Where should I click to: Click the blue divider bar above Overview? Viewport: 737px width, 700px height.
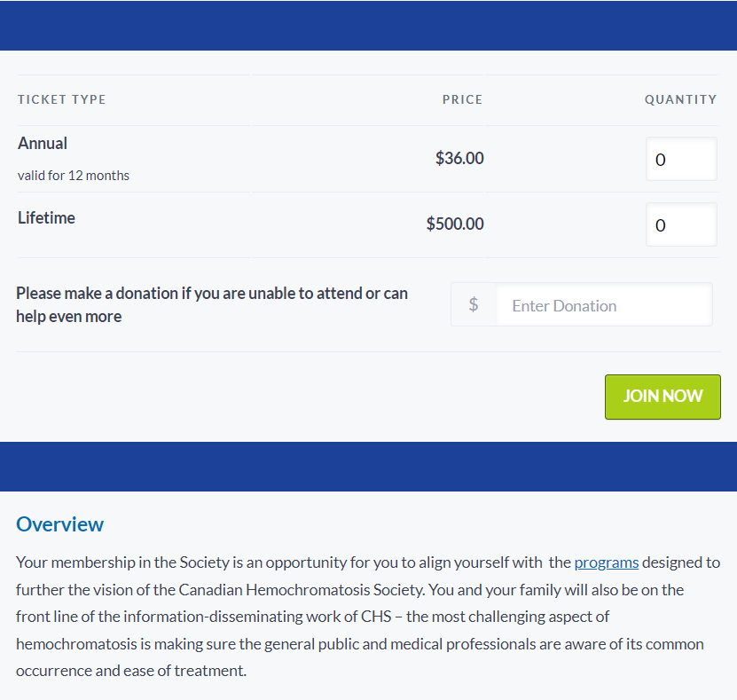coord(368,467)
